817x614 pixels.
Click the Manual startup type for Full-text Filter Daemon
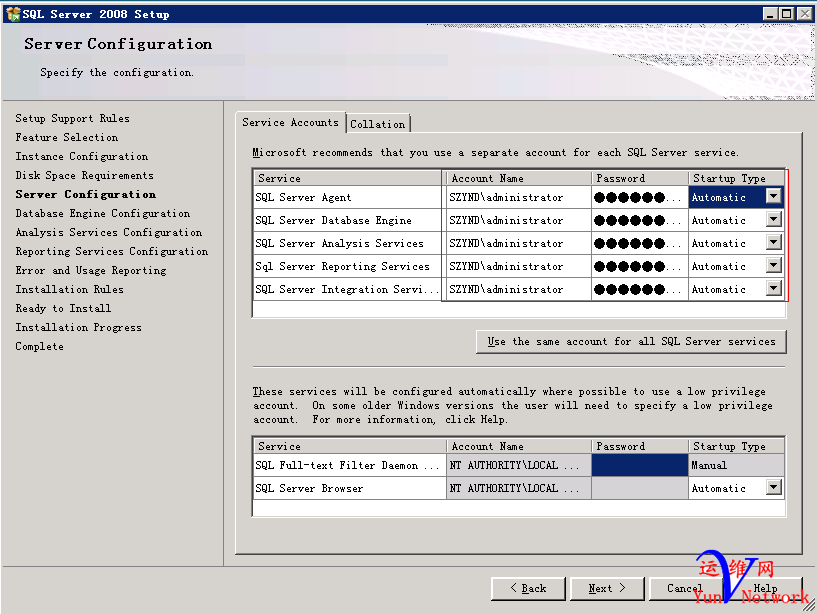tap(736, 465)
